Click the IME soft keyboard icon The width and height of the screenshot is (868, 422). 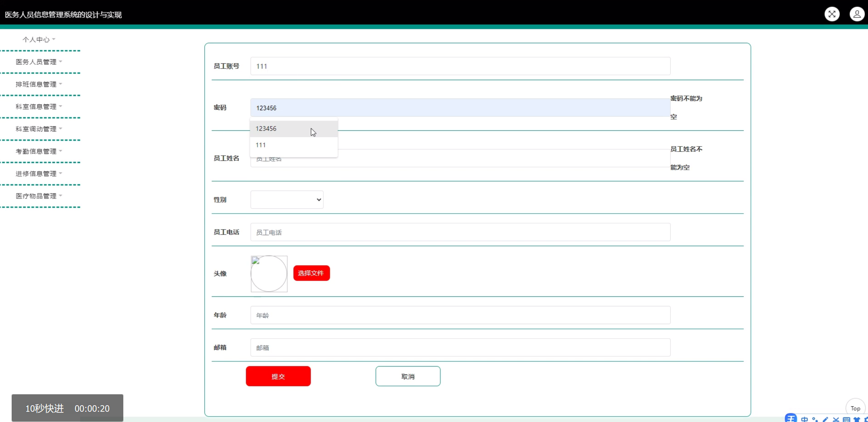coord(846,419)
